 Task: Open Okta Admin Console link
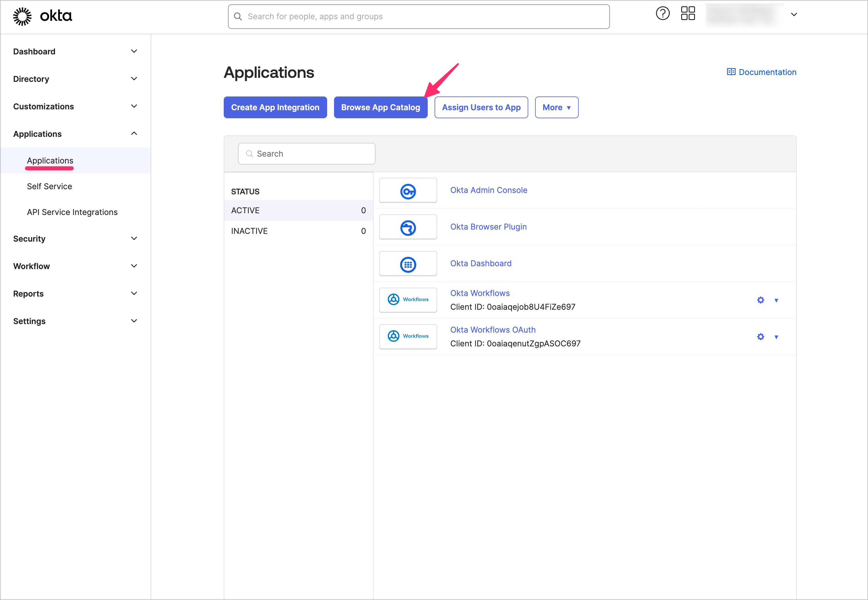[x=489, y=190]
